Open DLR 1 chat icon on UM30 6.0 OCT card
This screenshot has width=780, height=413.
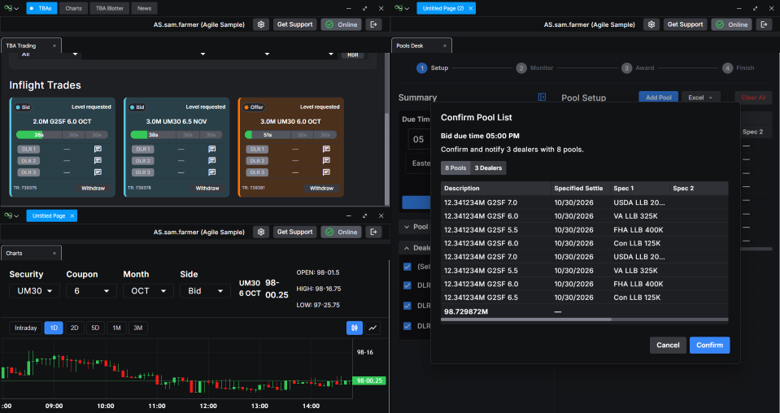(x=326, y=149)
